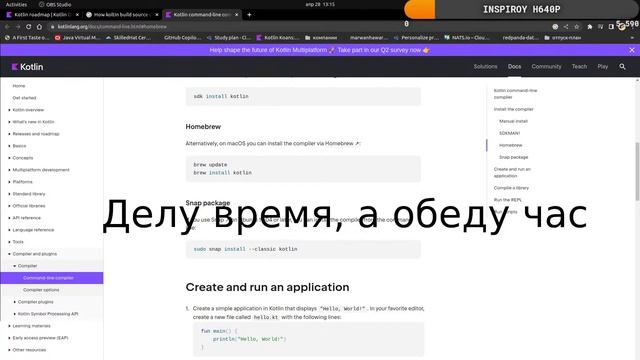Jump to Manual install in page contents
The height and width of the screenshot is (360, 640).
pyautogui.click(x=513, y=121)
